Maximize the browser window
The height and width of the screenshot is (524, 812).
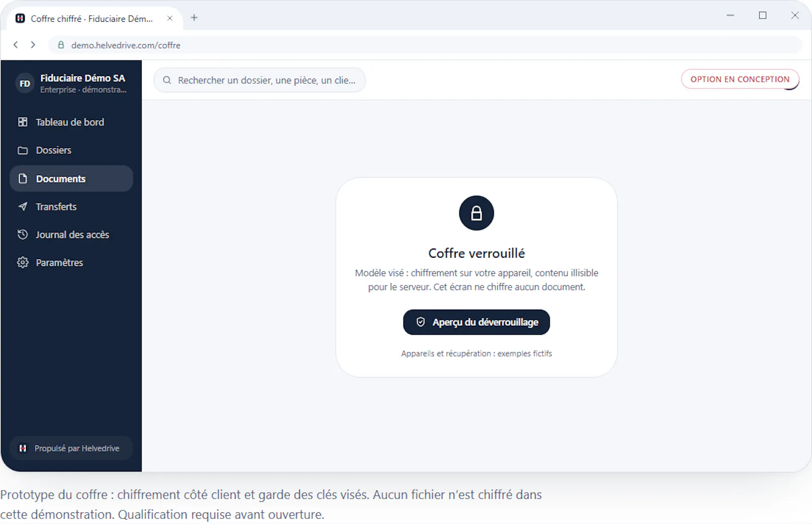763,16
